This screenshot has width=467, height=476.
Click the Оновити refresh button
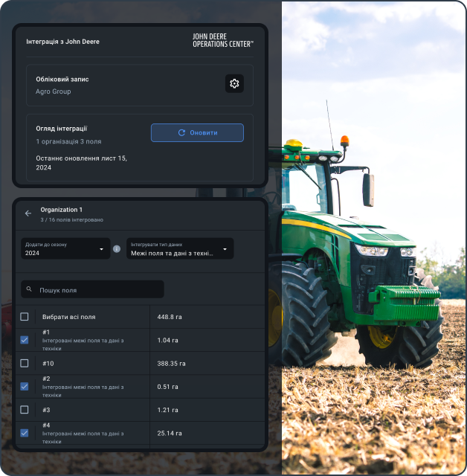point(197,132)
